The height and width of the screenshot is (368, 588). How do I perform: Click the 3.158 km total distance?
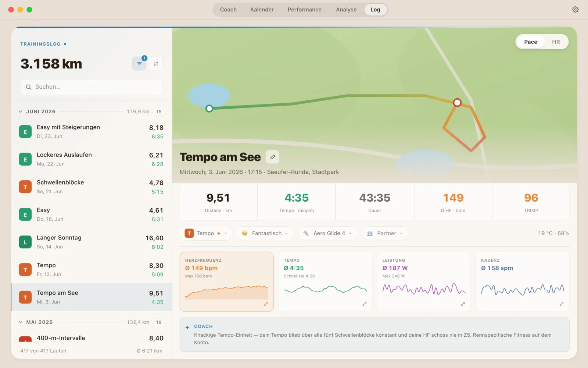[x=51, y=64]
